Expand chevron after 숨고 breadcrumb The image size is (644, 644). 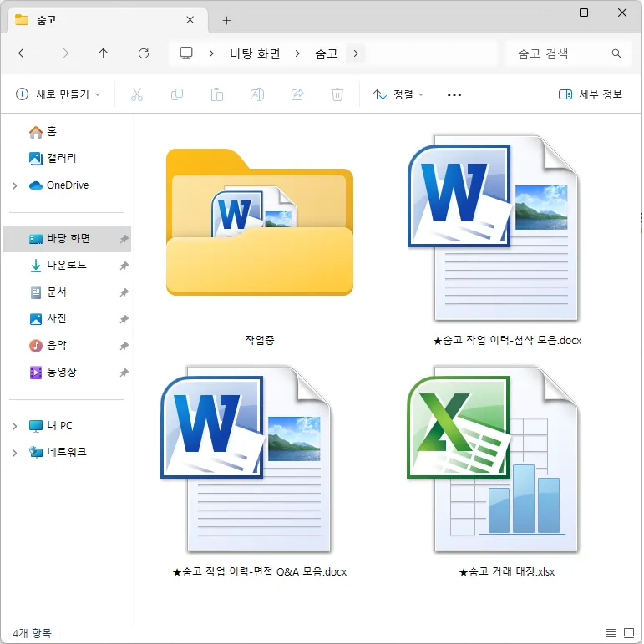[356, 53]
